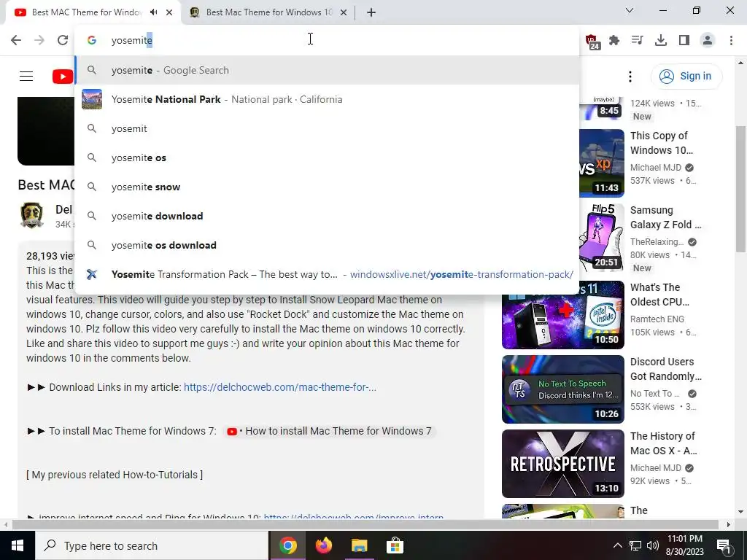Open the uBlock extension icon
The height and width of the screenshot is (560, 747).
click(x=592, y=41)
